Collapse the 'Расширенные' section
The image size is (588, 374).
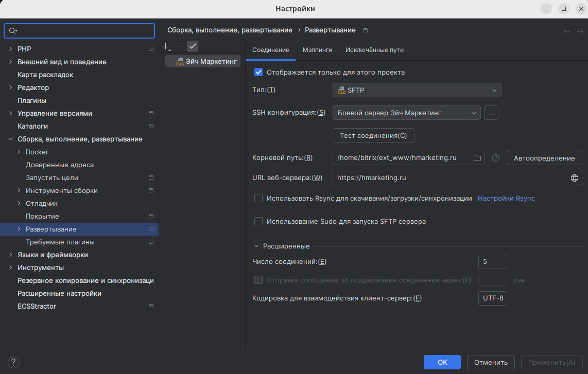coord(256,246)
